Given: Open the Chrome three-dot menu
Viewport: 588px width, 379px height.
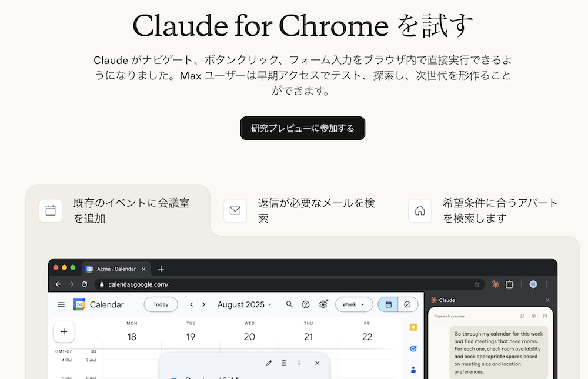Looking at the screenshot, I should (x=547, y=284).
